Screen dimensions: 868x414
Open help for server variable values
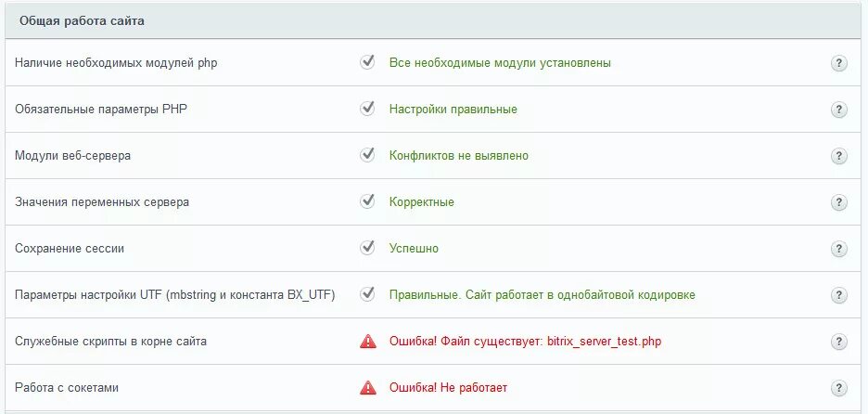tap(838, 202)
